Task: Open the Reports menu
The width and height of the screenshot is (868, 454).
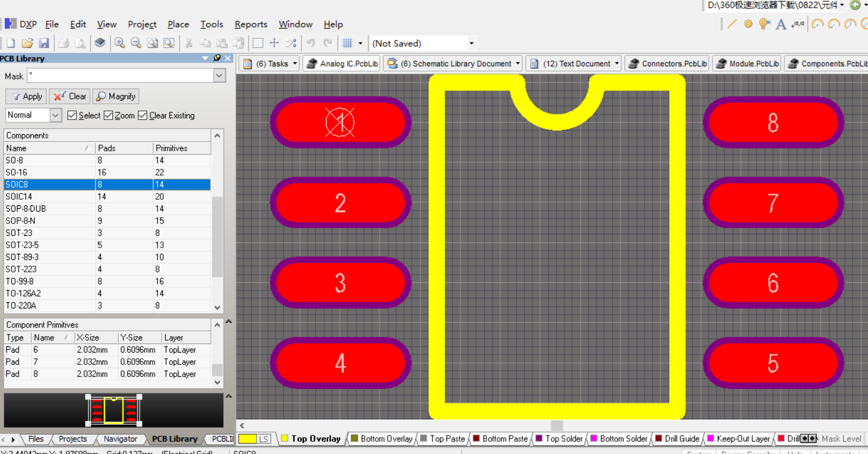Action: pyautogui.click(x=251, y=24)
